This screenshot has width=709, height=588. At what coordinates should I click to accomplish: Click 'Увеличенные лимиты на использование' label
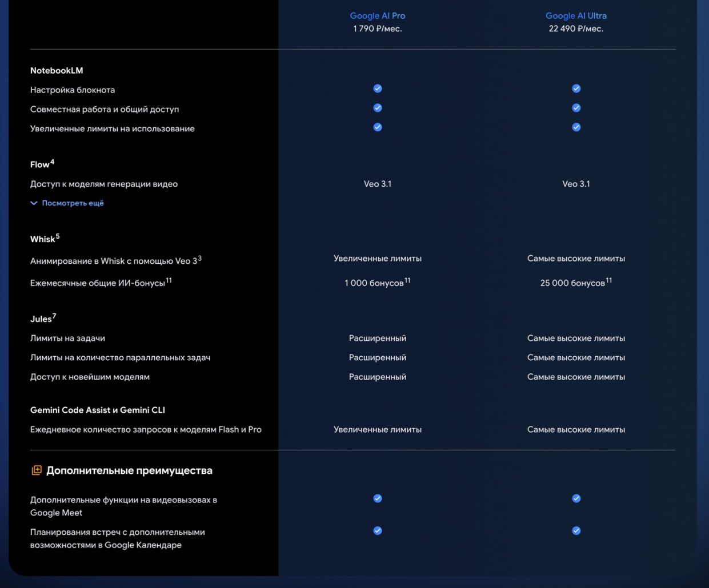113,129
